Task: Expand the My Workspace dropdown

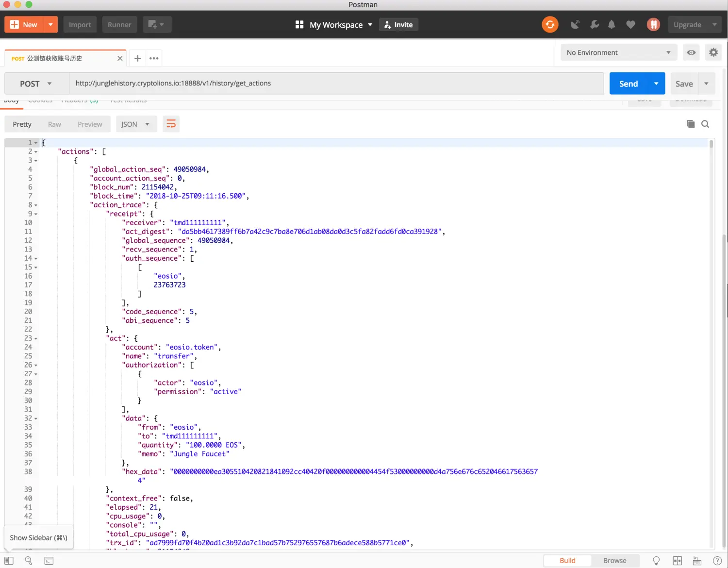Action: (x=370, y=25)
